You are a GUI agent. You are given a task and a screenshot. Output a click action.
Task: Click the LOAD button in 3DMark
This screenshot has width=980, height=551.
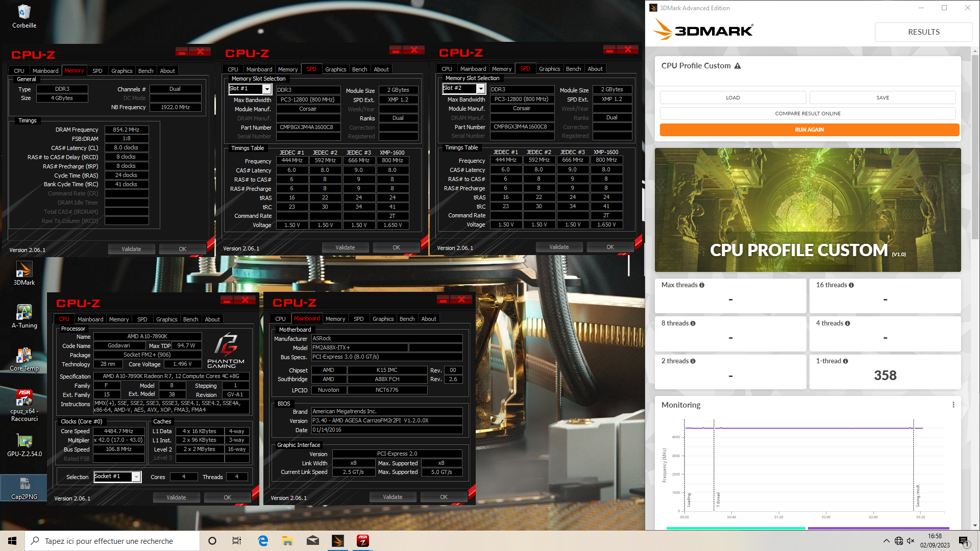click(733, 97)
